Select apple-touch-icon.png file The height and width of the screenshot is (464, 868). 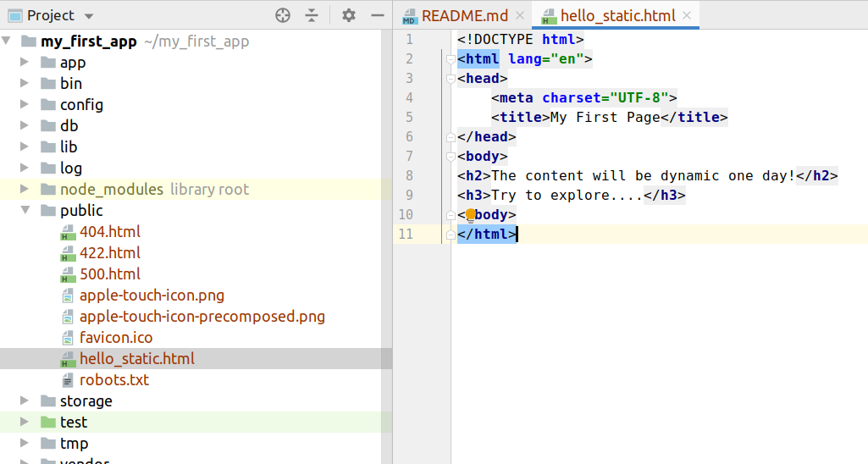point(152,296)
